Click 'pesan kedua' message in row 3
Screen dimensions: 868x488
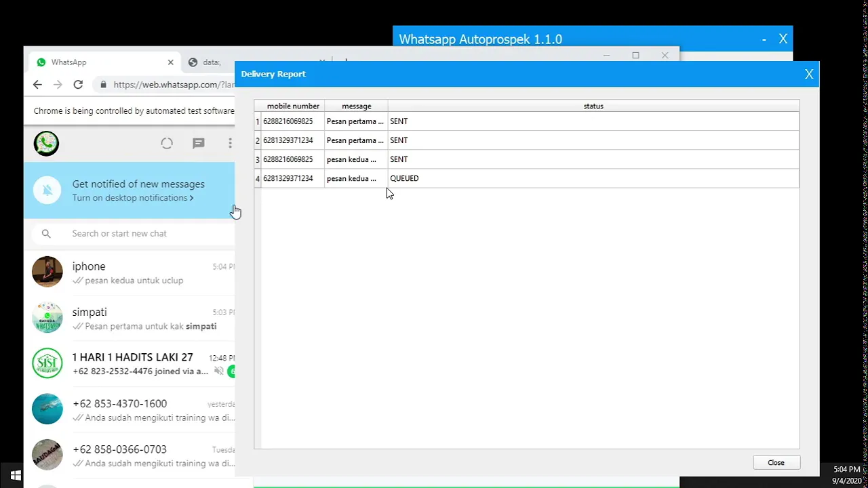pos(357,159)
